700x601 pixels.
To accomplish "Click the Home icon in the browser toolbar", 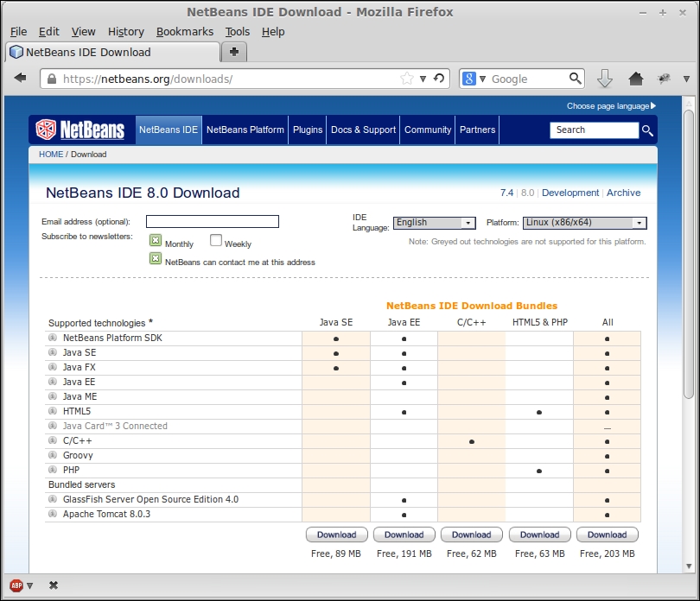I will point(636,78).
